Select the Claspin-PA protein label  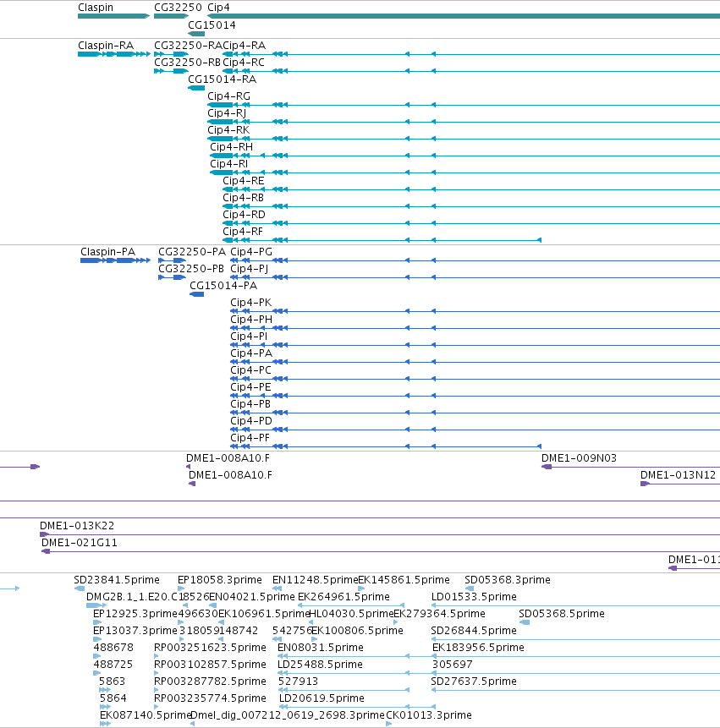(x=107, y=252)
